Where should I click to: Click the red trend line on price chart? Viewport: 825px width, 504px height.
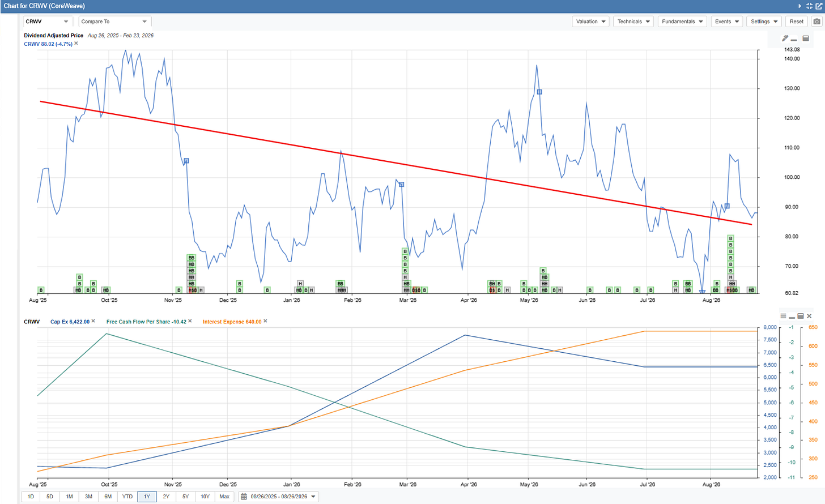[395, 163]
